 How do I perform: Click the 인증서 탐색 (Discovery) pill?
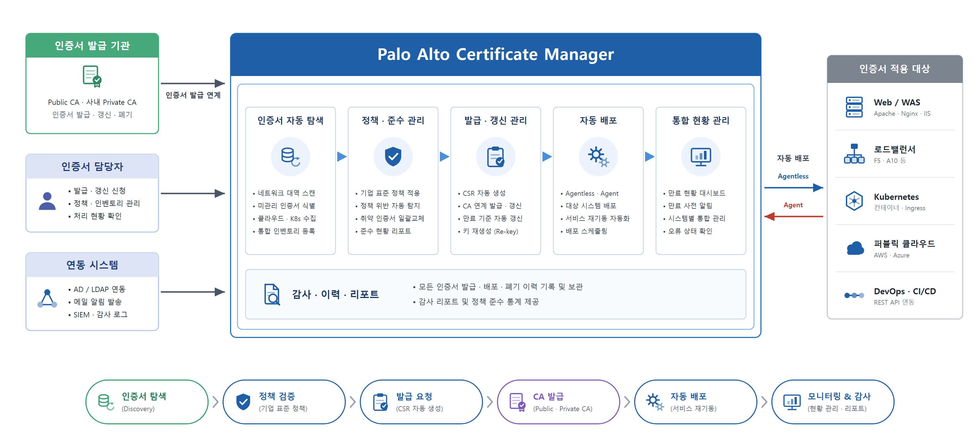click(147, 402)
